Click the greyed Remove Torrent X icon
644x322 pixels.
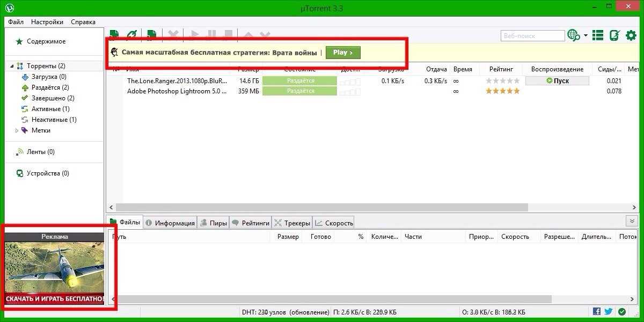173,34
